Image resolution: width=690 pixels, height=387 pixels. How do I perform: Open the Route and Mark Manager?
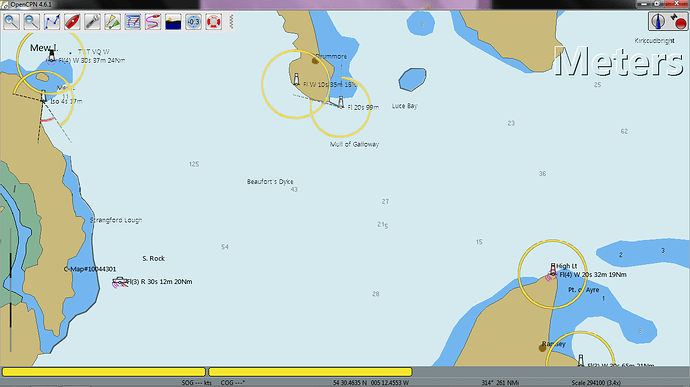coord(133,22)
